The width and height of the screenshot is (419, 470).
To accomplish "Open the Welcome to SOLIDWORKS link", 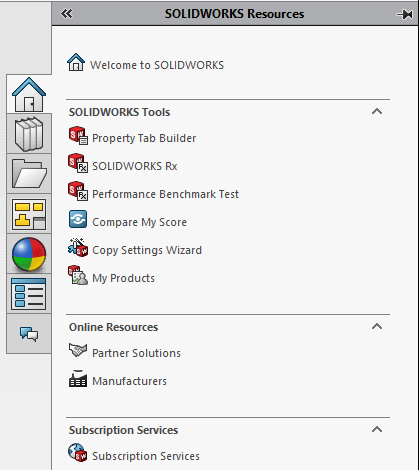I will click(157, 65).
